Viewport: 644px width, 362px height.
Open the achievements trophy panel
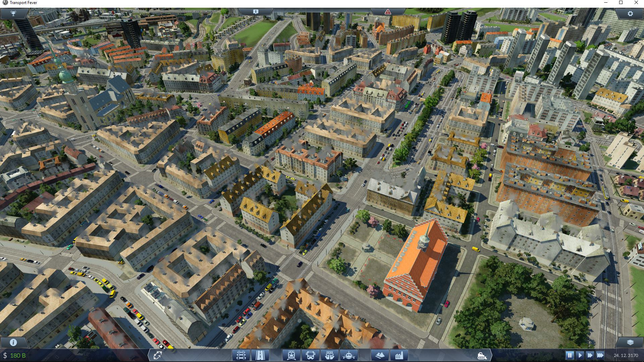coord(13,13)
